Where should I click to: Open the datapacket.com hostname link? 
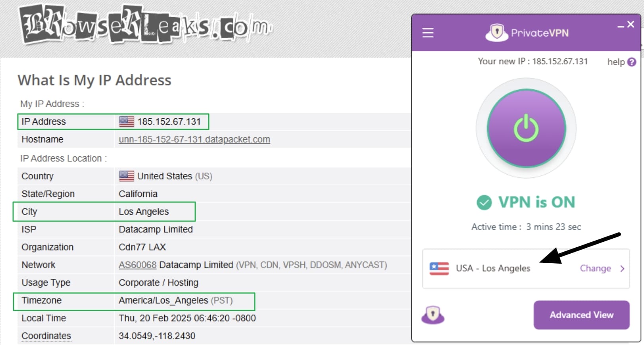(x=194, y=139)
